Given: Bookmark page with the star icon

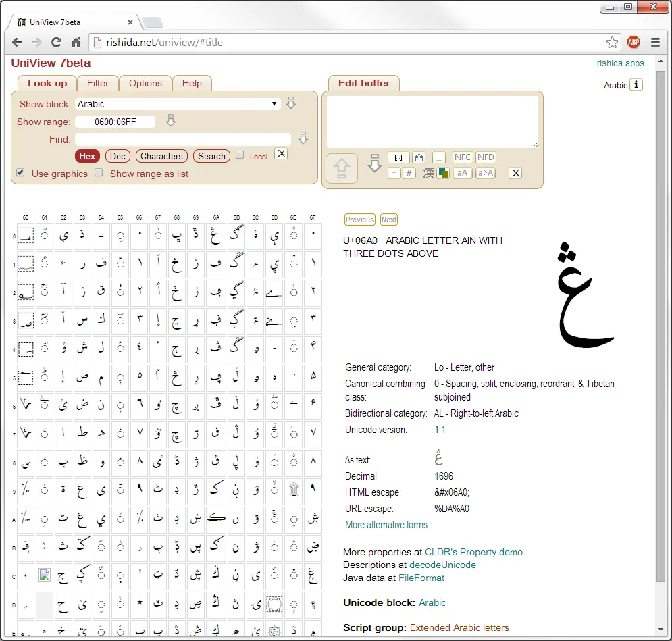Looking at the screenshot, I should (x=612, y=42).
